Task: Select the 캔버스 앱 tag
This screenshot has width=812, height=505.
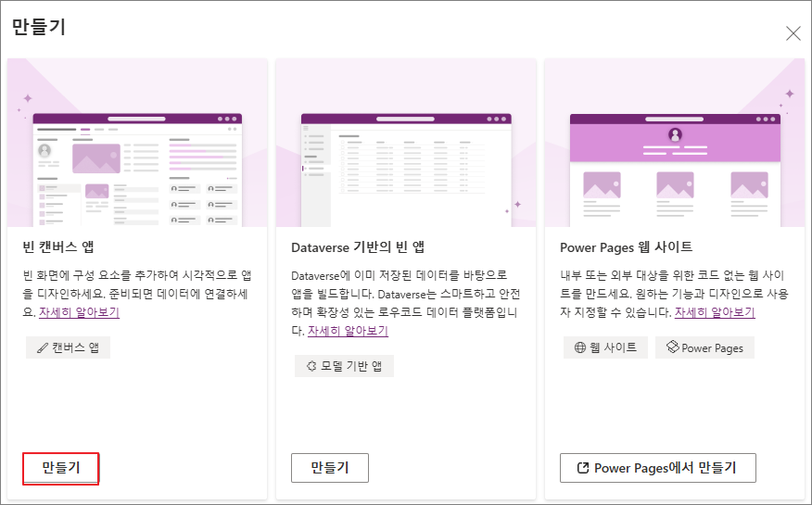Action: click(x=68, y=347)
